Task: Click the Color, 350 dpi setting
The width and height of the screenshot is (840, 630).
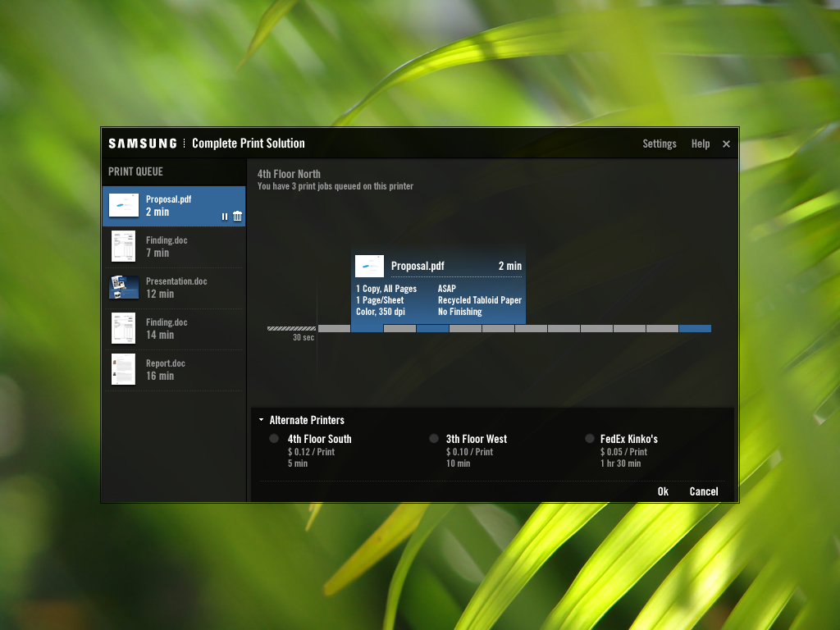Action: coord(381,312)
